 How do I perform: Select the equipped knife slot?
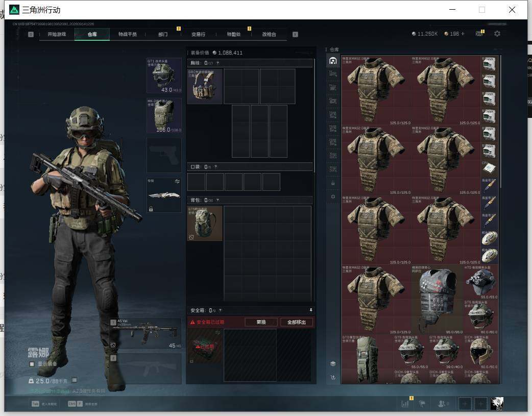click(x=164, y=195)
